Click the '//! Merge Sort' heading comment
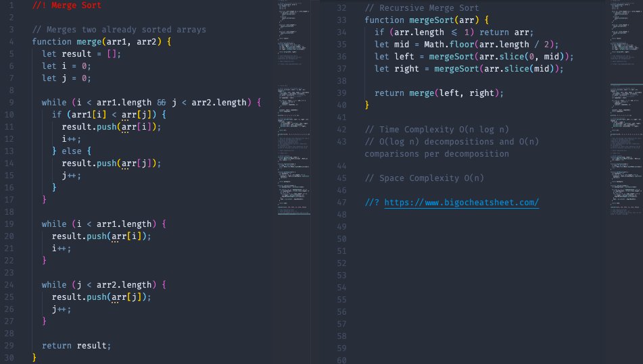Image resolution: width=643 pixels, height=364 pixels. 67,5
